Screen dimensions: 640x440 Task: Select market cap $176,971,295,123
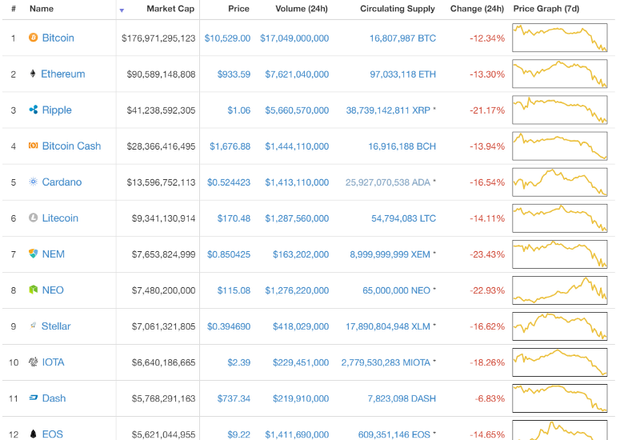(x=158, y=38)
